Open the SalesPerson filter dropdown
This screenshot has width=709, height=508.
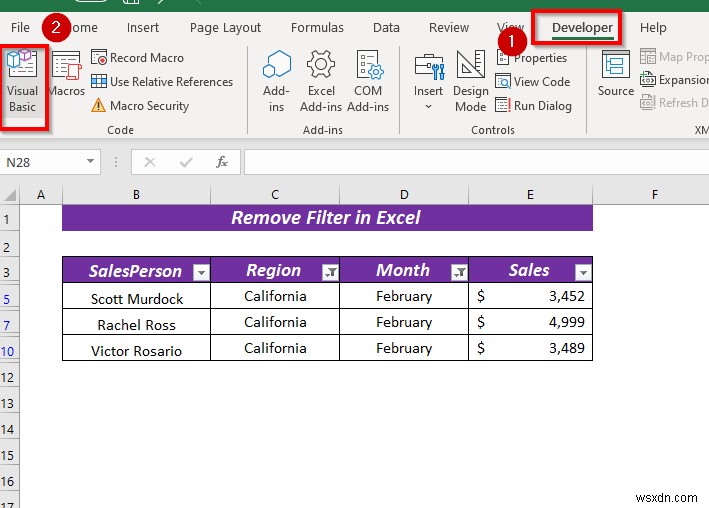point(201,272)
